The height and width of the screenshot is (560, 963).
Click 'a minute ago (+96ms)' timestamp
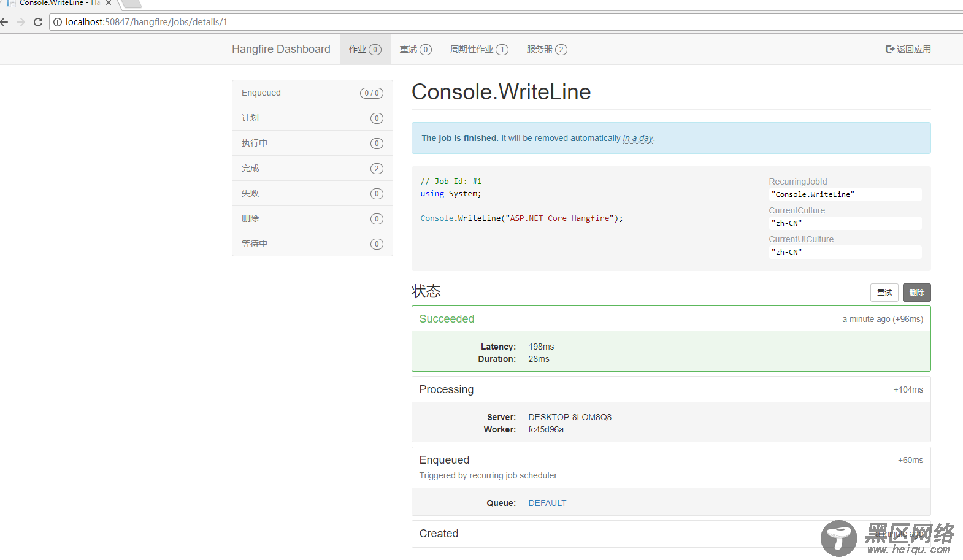[x=883, y=319]
